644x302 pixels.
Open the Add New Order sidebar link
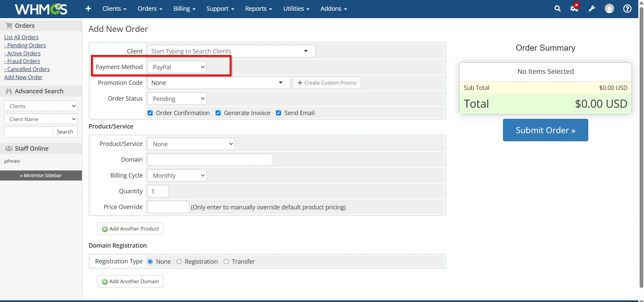23,77
